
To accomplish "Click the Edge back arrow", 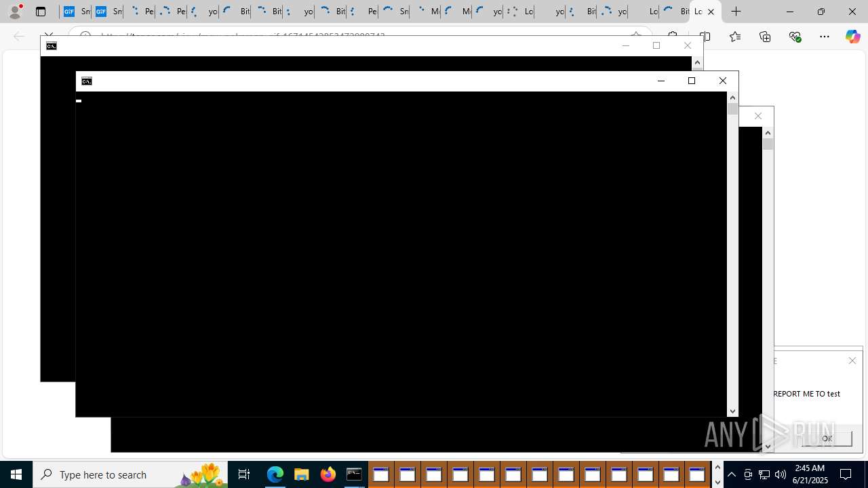I will tap(19, 37).
